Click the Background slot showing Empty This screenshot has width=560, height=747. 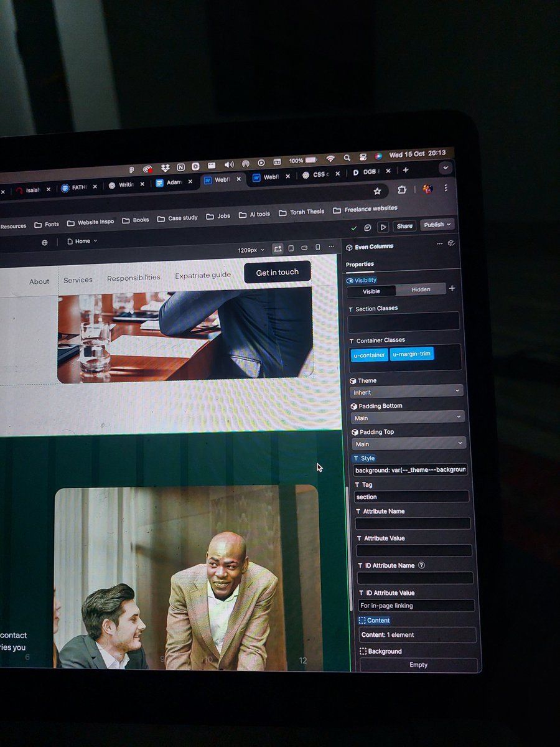419,665
